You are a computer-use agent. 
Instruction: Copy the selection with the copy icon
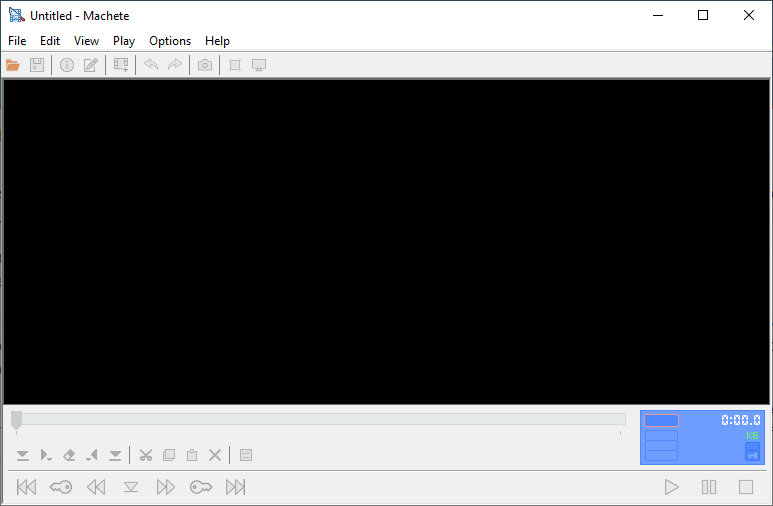(x=169, y=455)
